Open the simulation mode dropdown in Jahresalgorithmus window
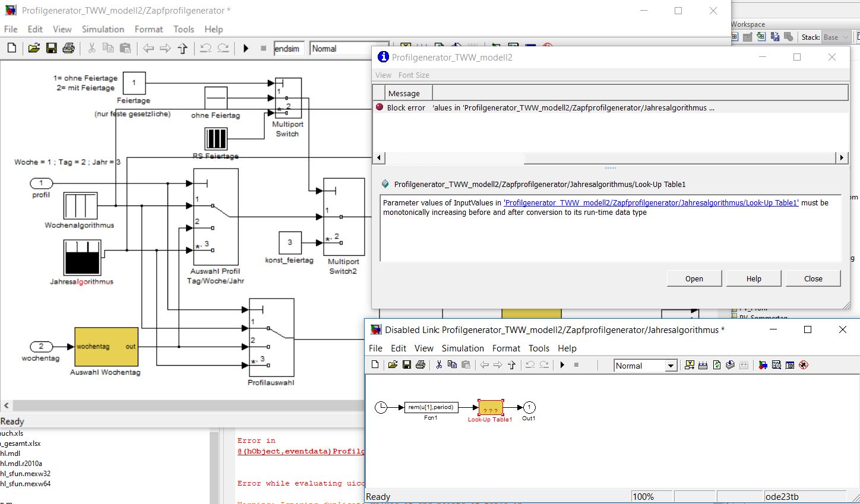This screenshot has width=860, height=504. pyautogui.click(x=671, y=366)
